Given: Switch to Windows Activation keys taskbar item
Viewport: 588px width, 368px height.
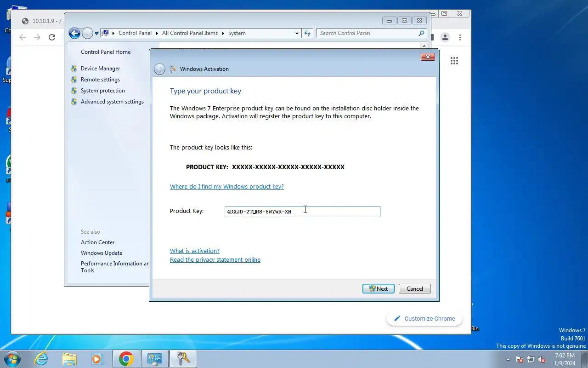Looking at the screenshot, I should click(x=183, y=359).
